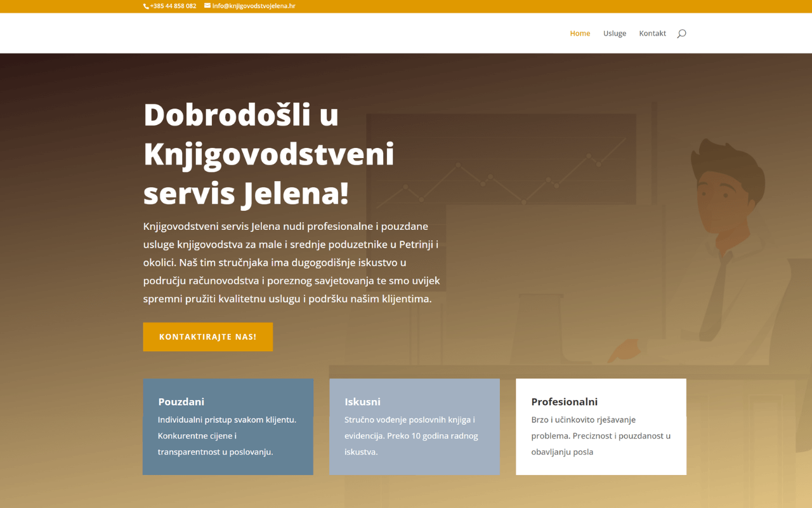Click the Profesionalni card description text
This screenshot has width=812, height=508.
click(x=600, y=436)
